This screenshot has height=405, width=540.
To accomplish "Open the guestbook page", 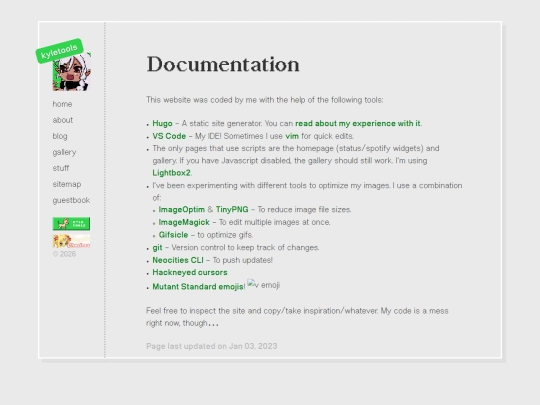I will [x=71, y=200].
